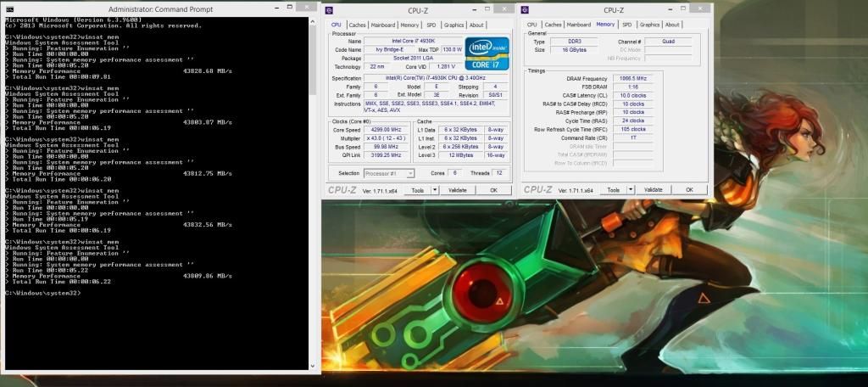Click the Multiplier value x 43.0 (12 - 43)

(386, 138)
